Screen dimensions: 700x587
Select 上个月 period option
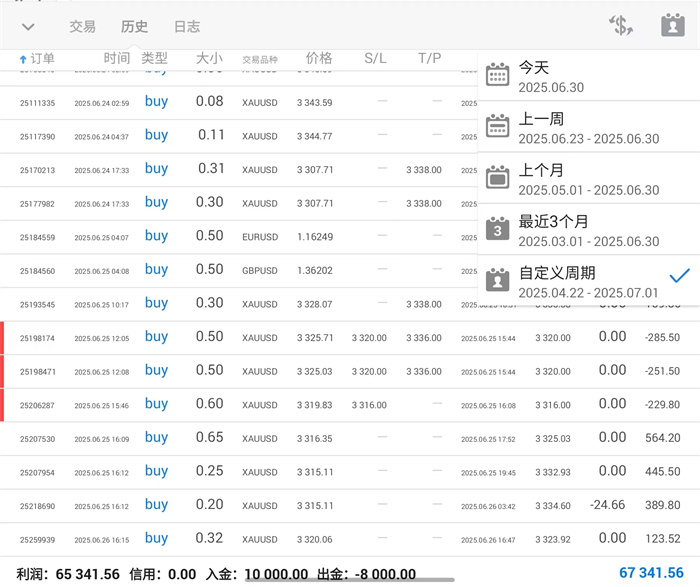tap(588, 179)
